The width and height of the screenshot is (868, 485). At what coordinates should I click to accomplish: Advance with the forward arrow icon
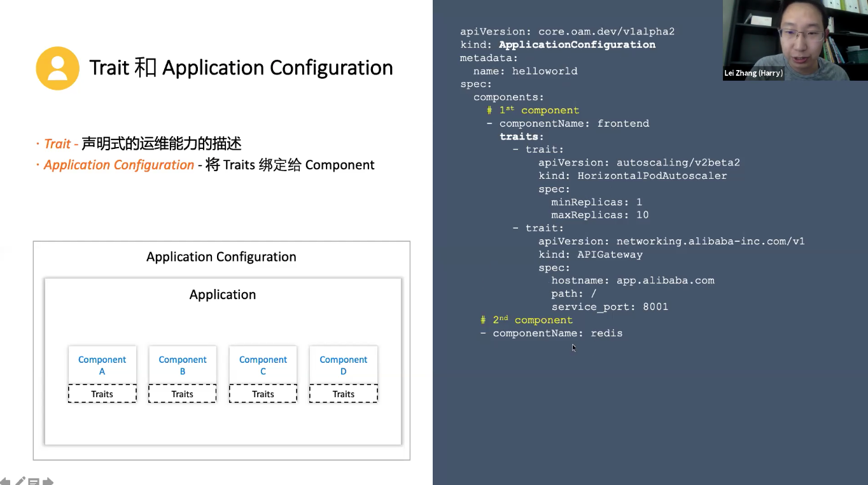point(48,482)
